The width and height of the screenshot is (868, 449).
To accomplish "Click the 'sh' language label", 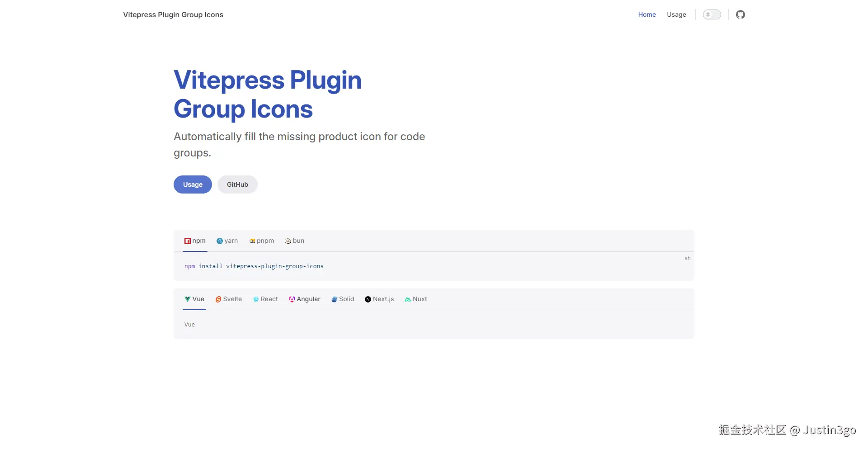I will (x=688, y=258).
